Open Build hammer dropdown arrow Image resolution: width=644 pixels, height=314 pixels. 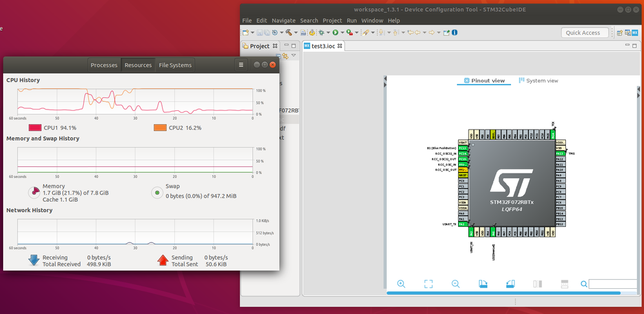[296, 32]
